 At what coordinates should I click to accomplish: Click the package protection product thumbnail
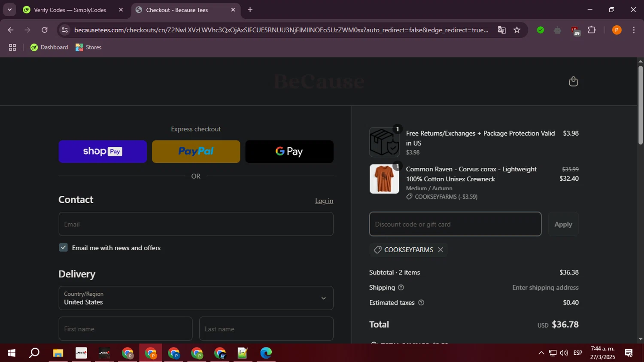[384, 142]
